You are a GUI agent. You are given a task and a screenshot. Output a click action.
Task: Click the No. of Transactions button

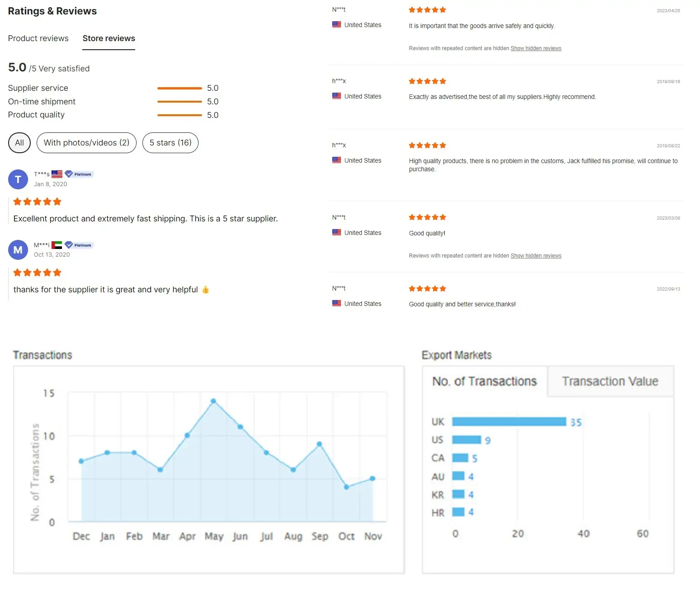click(484, 381)
